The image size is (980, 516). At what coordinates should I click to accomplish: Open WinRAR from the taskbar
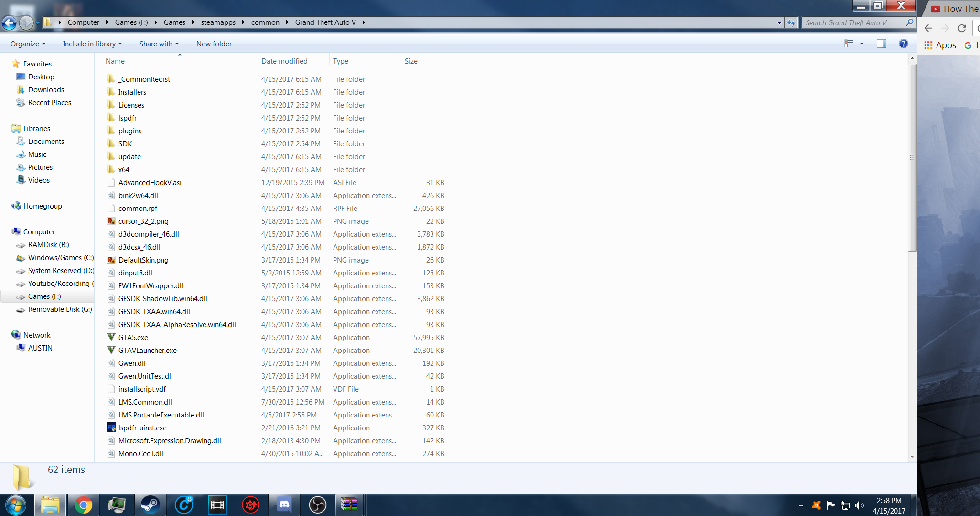coord(349,505)
